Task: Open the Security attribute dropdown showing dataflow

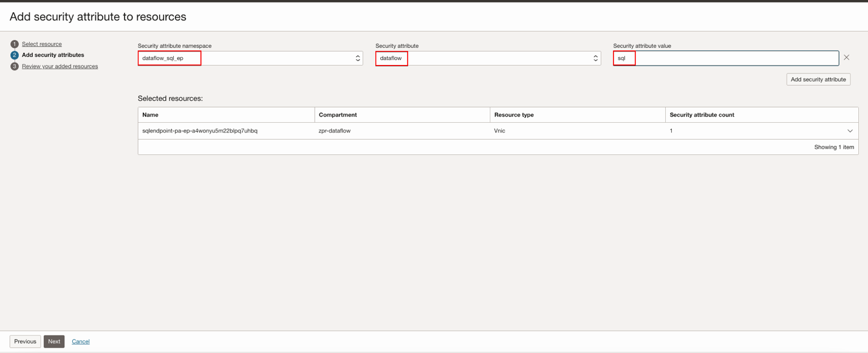Action: [488, 58]
